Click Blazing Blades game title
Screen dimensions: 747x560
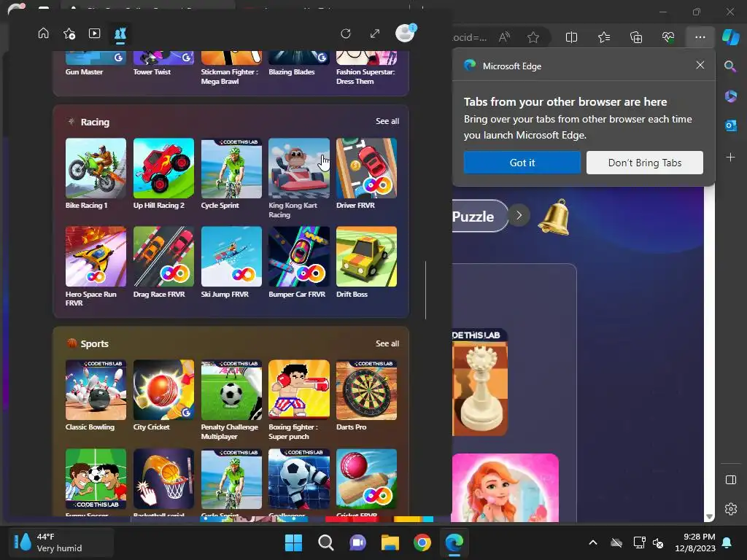pyautogui.click(x=292, y=72)
